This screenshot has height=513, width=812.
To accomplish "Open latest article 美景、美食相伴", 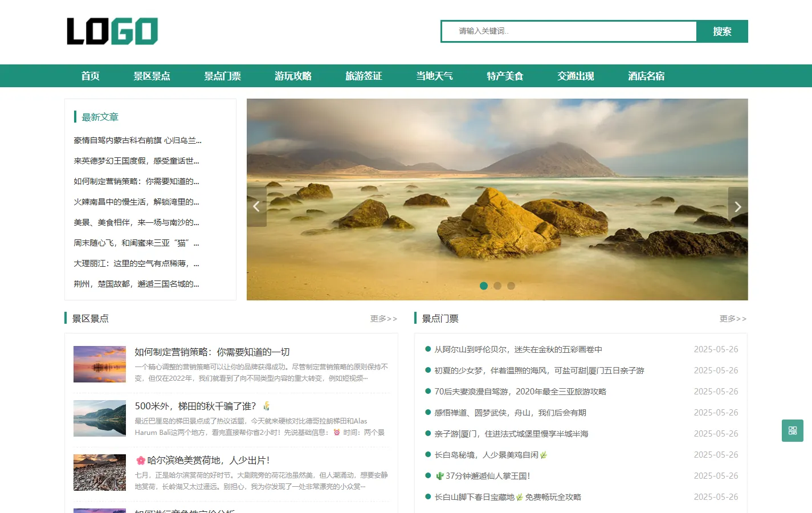I will tap(136, 222).
